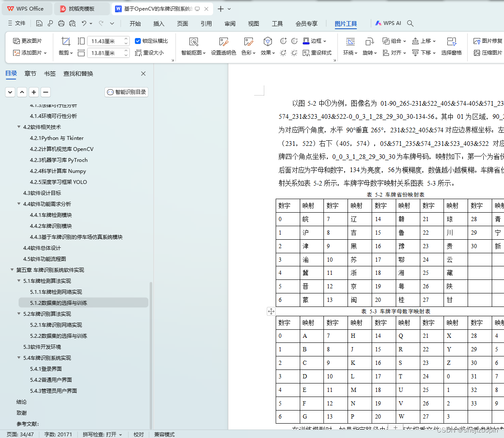Open Print Preview icon
The height and width of the screenshot is (438, 504).
click(72, 23)
